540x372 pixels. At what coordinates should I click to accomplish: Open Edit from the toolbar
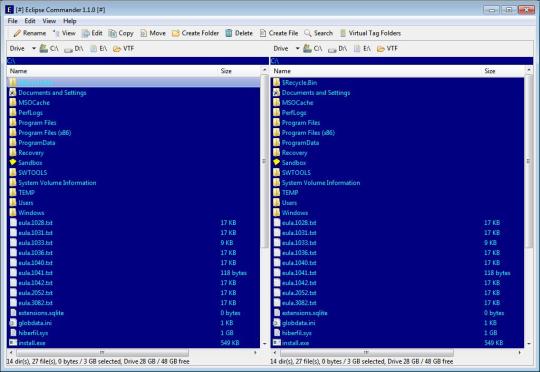click(x=92, y=33)
